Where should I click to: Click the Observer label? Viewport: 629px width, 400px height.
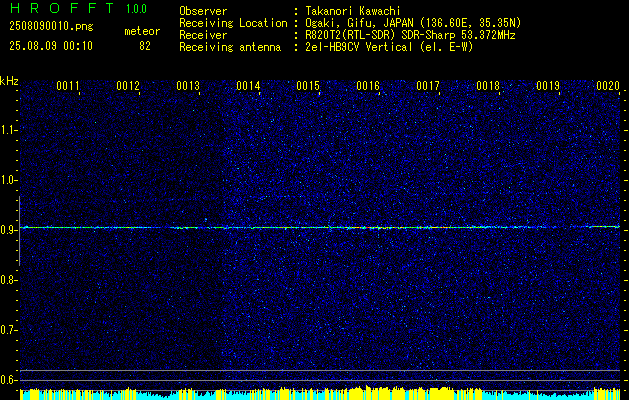(x=203, y=11)
